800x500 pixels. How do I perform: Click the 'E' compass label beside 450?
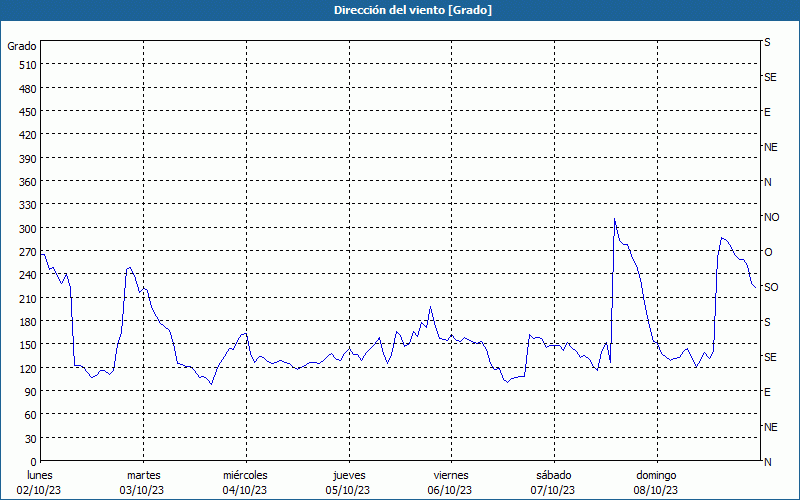tap(767, 112)
